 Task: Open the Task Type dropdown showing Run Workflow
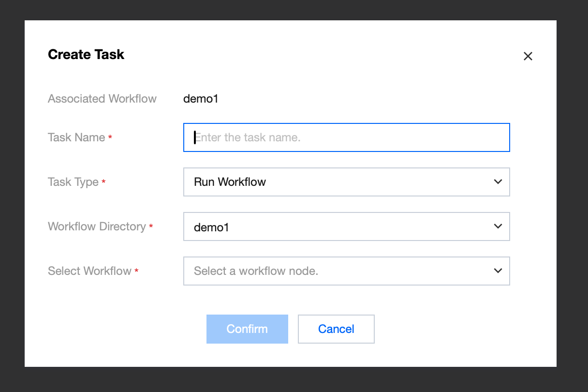(x=338, y=182)
